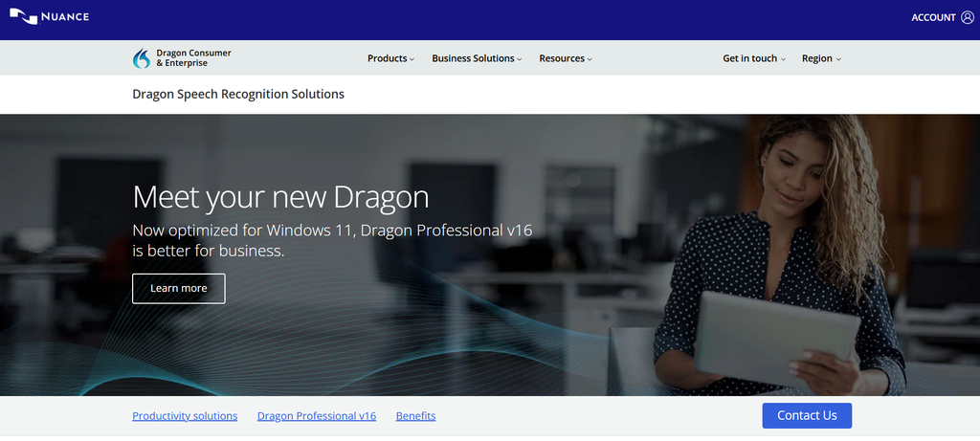The width and height of the screenshot is (980, 441).
Task: Click the Nuance logo in header
Action: [x=50, y=17]
